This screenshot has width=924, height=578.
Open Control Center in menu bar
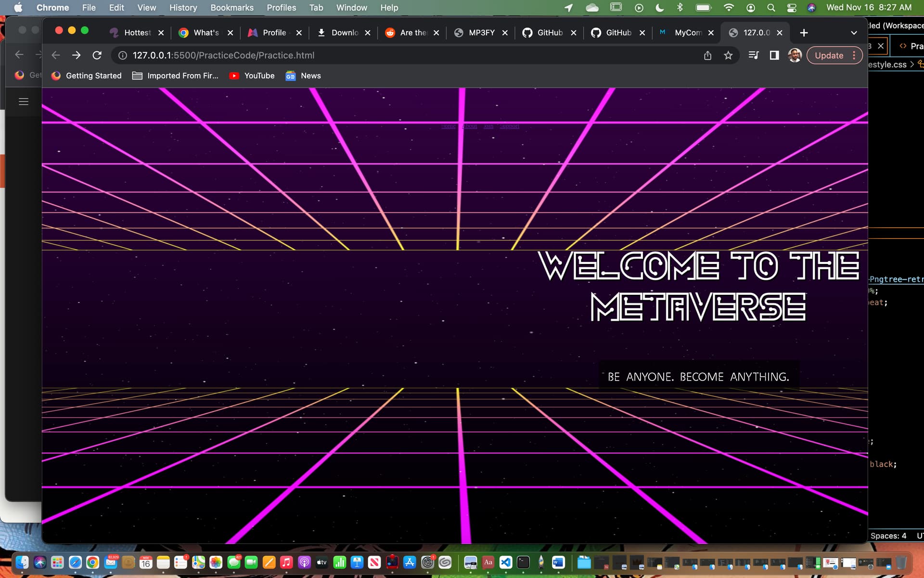(791, 8)
